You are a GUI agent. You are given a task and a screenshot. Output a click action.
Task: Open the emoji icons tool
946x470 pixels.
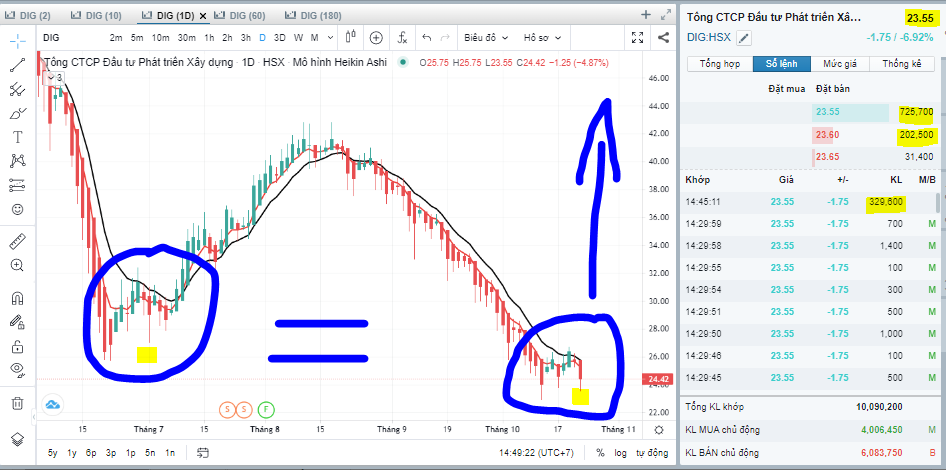17,209
